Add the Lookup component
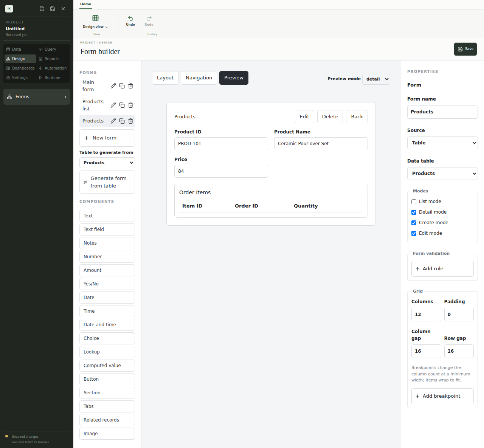This screenshot has height=448, width=484. click(107, 352)
